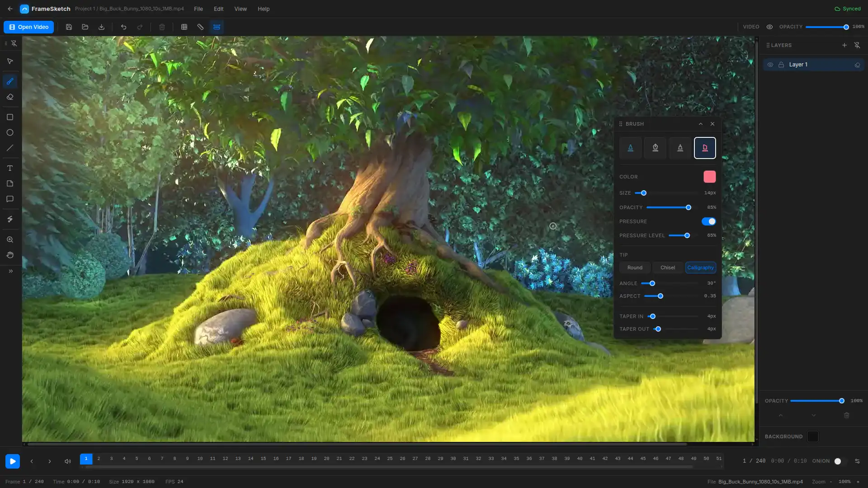Select the Round tip button
Image resolution: width=868 pixels, height=488 pixels.
pyautogui.click(x=635, y=267)
